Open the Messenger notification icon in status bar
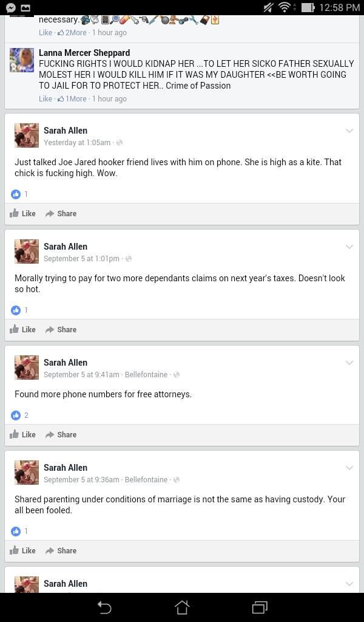The width and height of the screenshot is (364, 622). click(11, 7)
